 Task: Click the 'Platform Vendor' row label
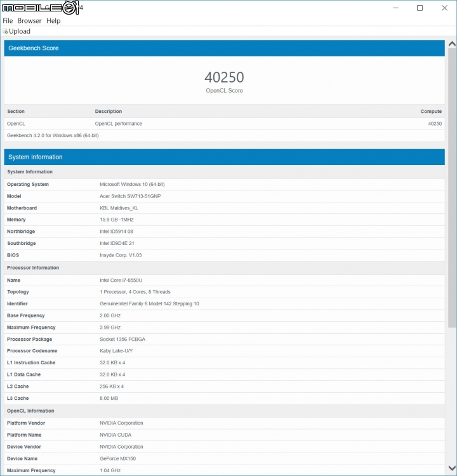[26, 423]
